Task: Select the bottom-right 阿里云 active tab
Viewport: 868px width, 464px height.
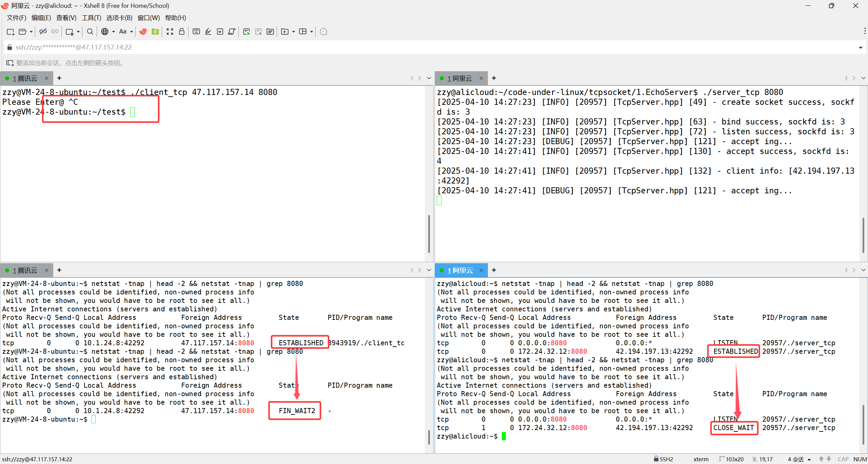Action: coord(460,270)
